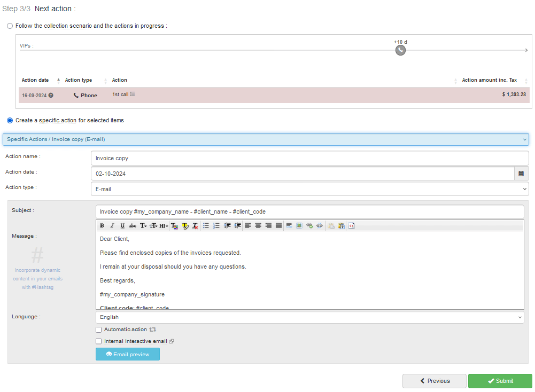Select Follow the collection scenario option
Image resolution: width=535 pixels, height=392 pixels.
pos(10,26)
